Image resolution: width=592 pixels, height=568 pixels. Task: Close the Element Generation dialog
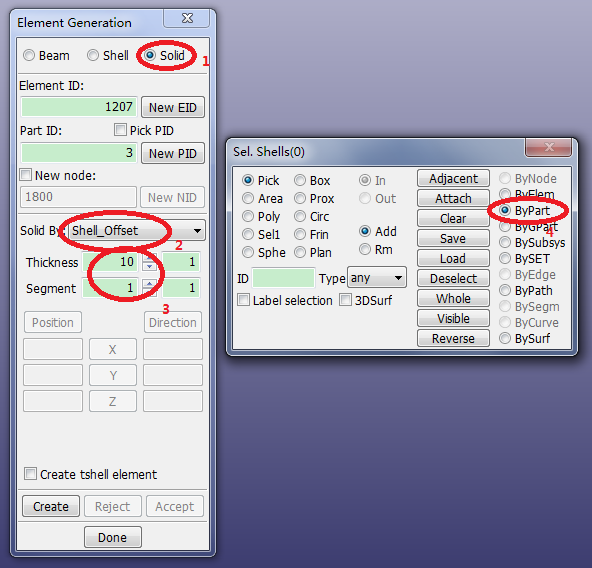click(x=187, y=18)
